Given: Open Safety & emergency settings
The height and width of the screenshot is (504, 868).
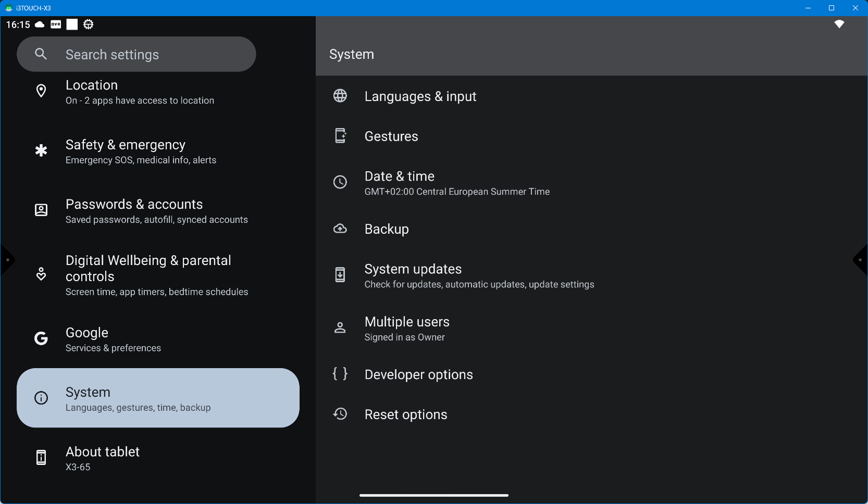Looking at the screenshot, I should pos(141,152).
